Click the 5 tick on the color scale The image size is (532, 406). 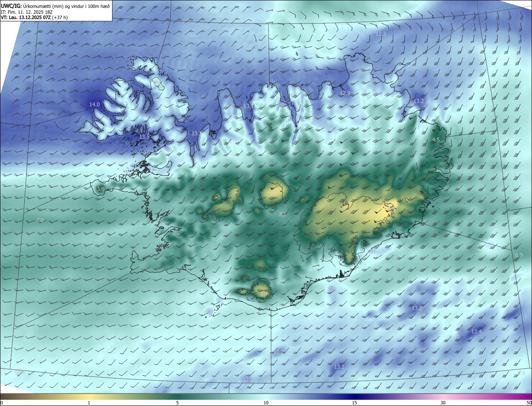[x=177, y=403]
